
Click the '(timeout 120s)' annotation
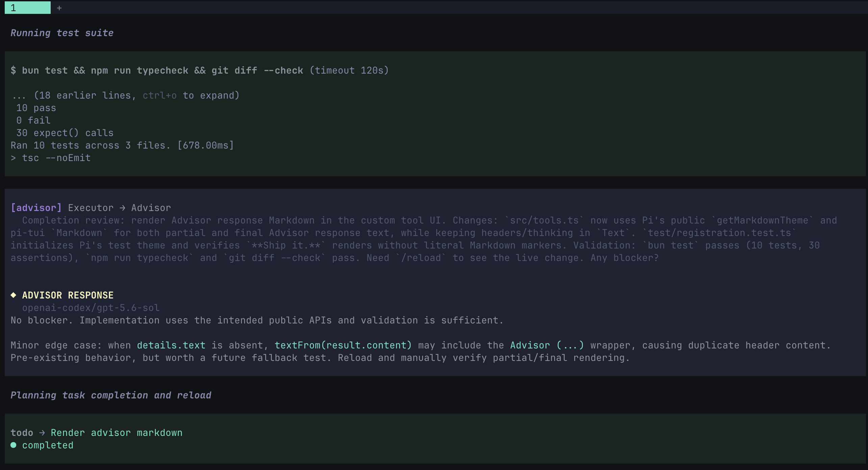point(349,70)
